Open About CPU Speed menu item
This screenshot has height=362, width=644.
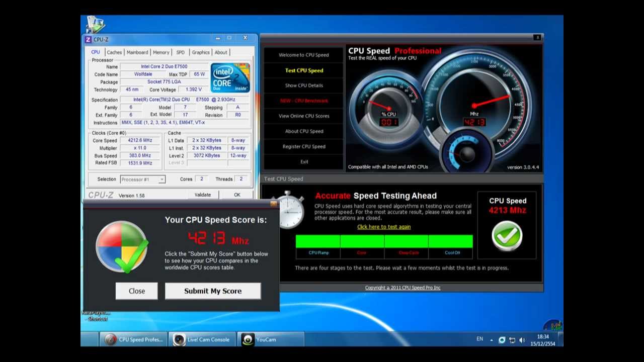coord(304,131)
